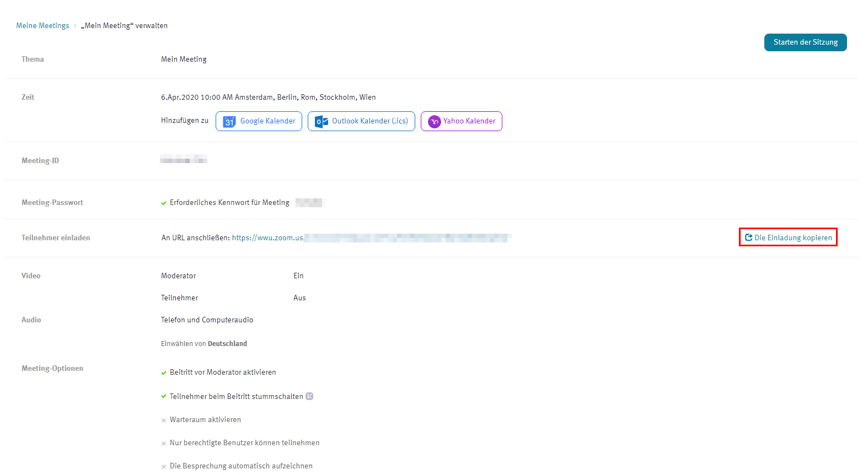Click the purple Yahoo Kalender icon
The width and height of the screenshot is (868, 475).
click(435, 121)
